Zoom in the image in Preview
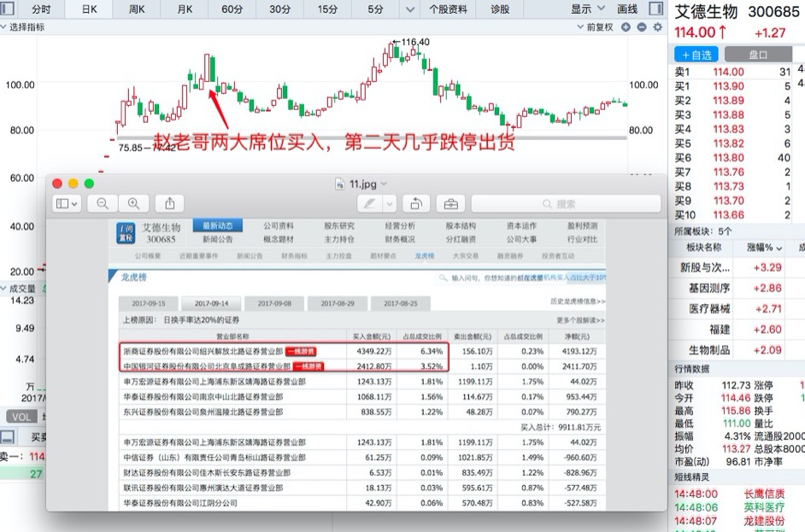 133,203
